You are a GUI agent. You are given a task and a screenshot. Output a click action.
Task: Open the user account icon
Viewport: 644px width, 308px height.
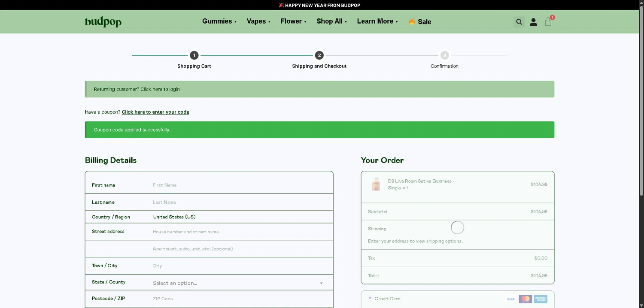click(x=533, y=22)
